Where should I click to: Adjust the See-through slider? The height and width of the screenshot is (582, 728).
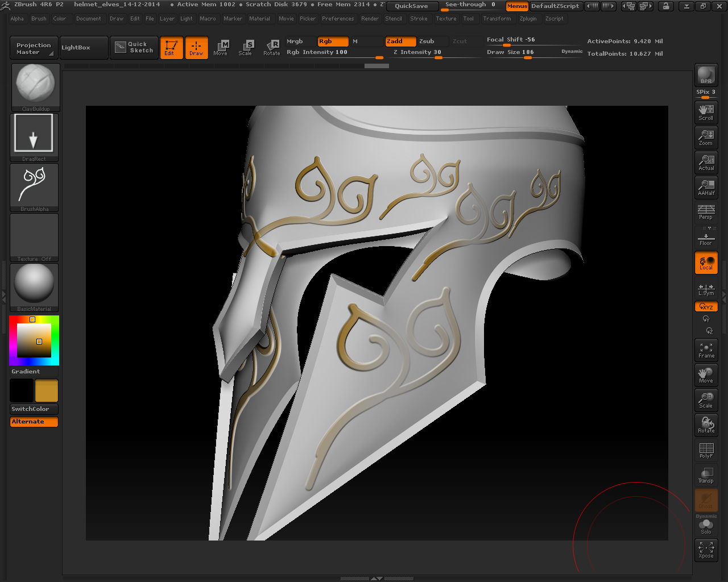pyautogui.click(x=471, y=6)
